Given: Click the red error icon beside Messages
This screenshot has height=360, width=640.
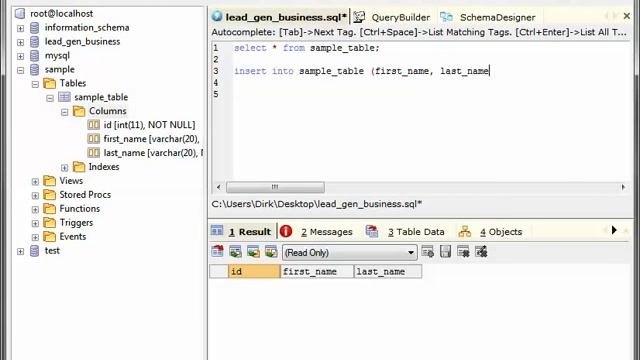Looking at the screenshot, I should (286, 231).
